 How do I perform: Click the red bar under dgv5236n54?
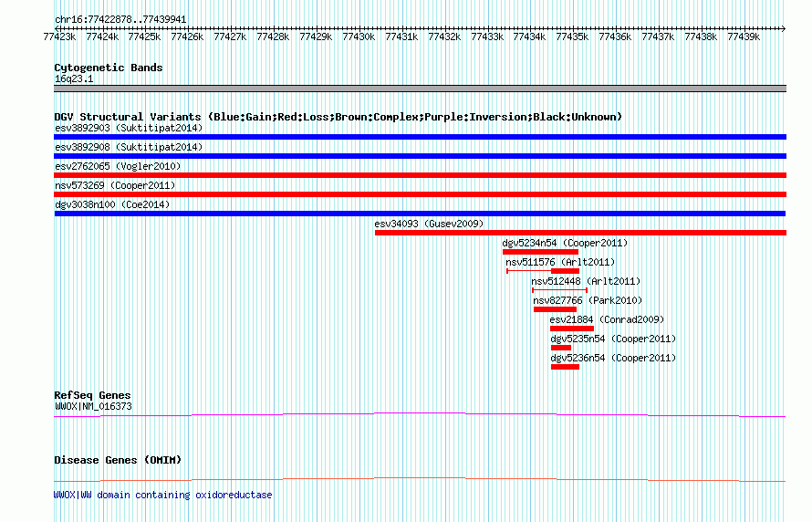[565, 367]
